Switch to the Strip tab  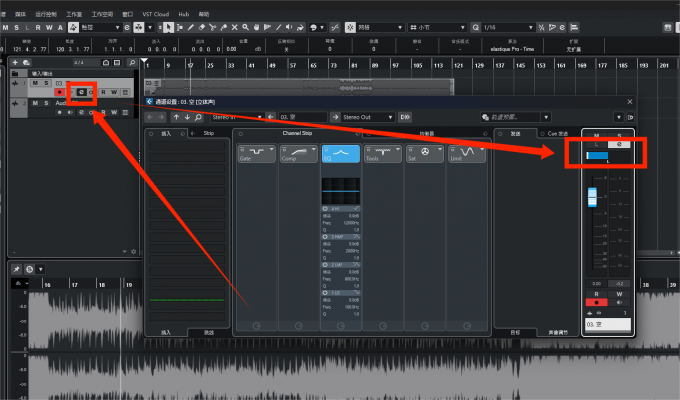tap(209, 133)
